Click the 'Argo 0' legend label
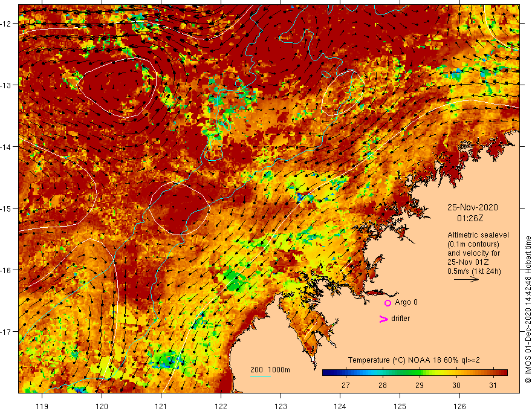 (x=406, y=302)
